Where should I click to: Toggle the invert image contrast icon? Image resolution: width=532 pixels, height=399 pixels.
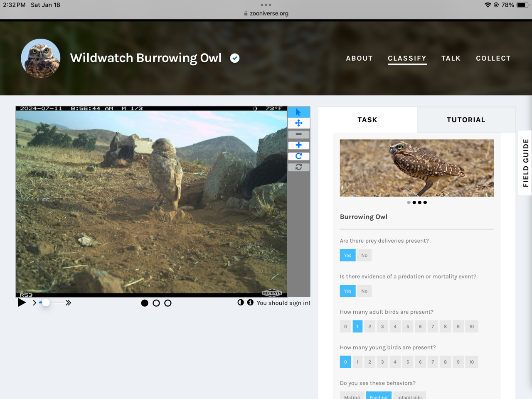coord(241,302)
